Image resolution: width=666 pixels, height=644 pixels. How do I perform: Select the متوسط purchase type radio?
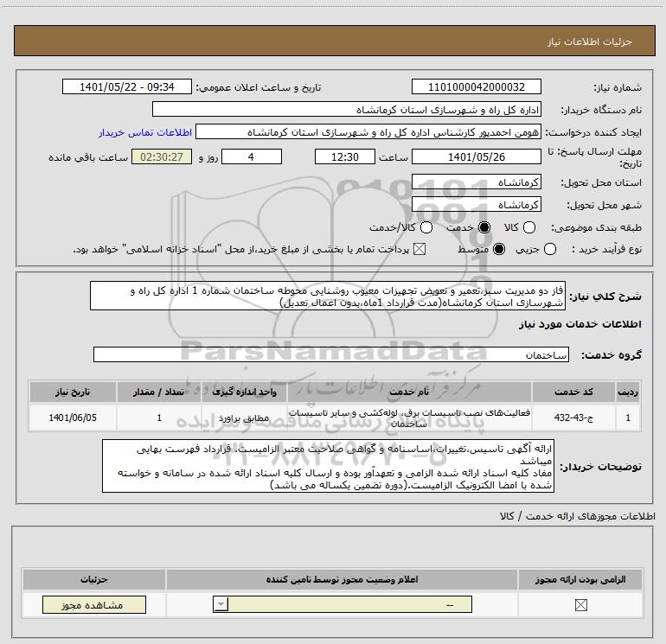pyautogui.click(x=499, y=249)
